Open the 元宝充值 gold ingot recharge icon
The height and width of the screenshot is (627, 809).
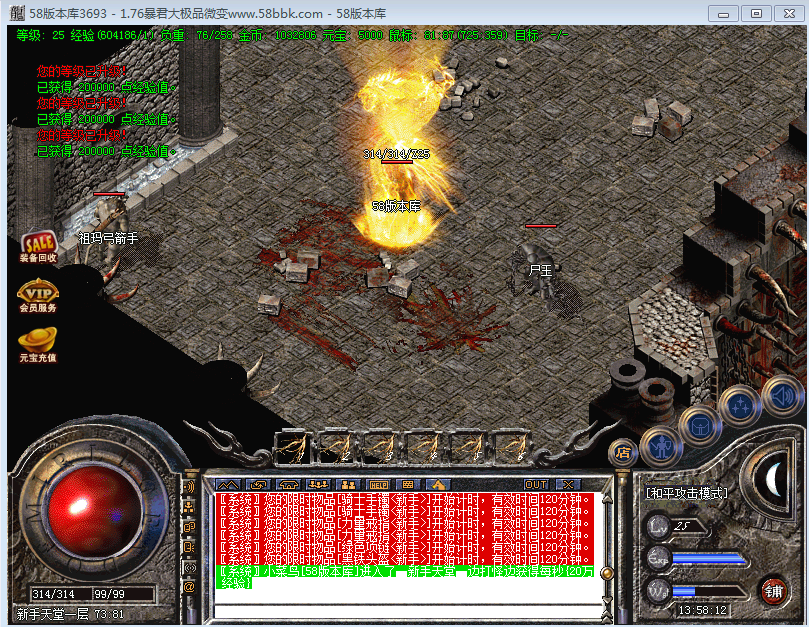pos(38,345)
